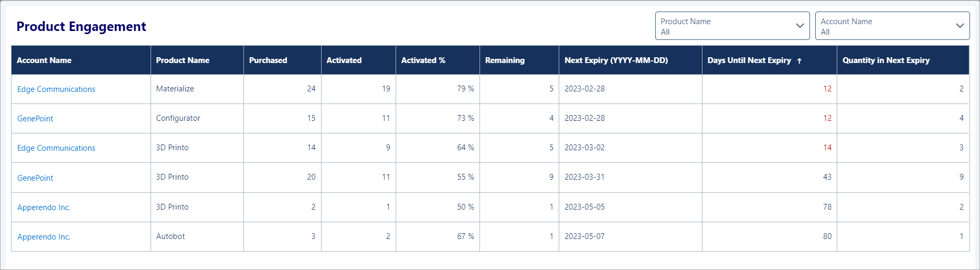Expand the Account Name All dropdown
This screenshot has height=270, width=980.
pyautogui.click(x=892, y=26)
